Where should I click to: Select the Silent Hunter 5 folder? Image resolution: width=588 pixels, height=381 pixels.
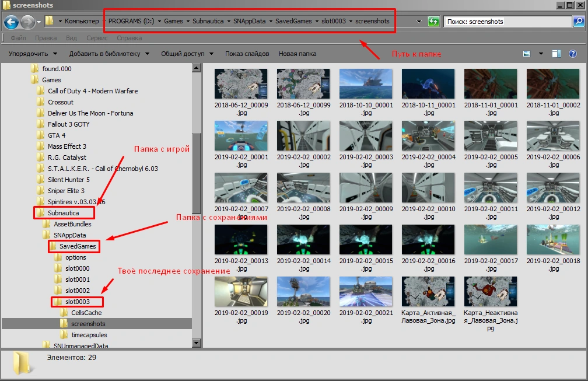click(69, 180)
